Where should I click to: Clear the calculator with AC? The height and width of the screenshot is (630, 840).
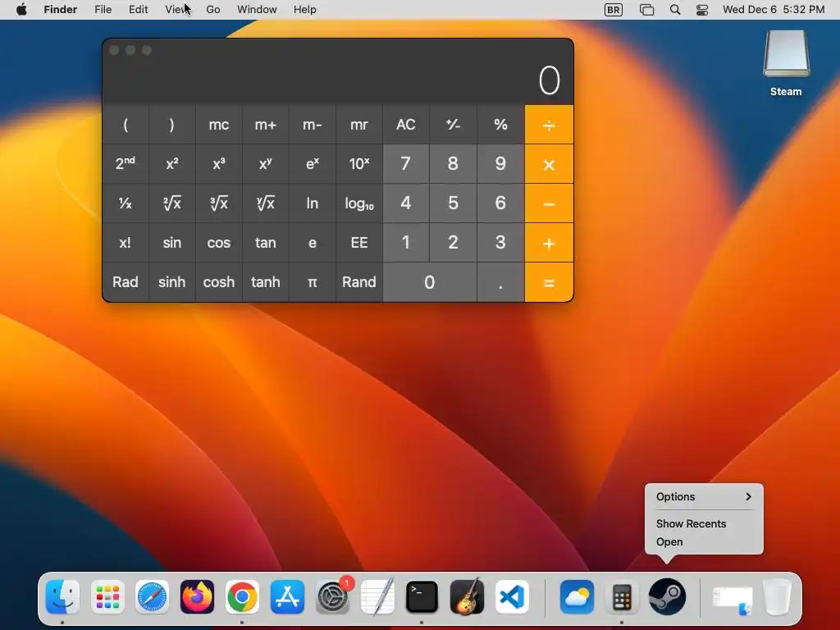pos(405,125)
